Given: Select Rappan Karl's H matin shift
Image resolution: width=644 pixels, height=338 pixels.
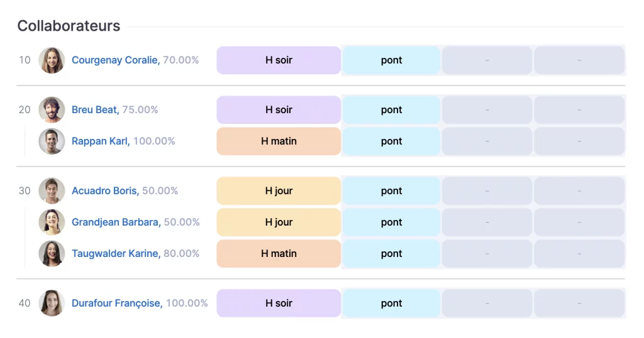Looking at the screenshot, I should pyautogui.click(x=279, y=141).
